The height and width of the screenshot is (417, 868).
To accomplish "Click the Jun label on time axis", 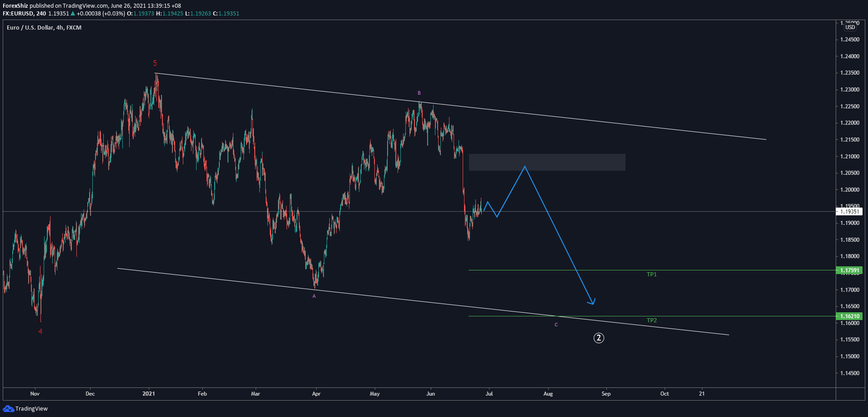I will coord(431,394).
